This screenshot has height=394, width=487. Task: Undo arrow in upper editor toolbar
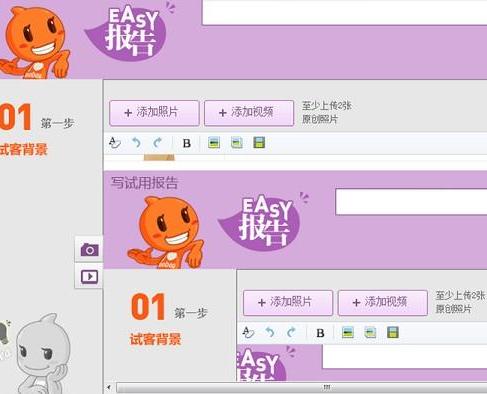tap(136, 143)
